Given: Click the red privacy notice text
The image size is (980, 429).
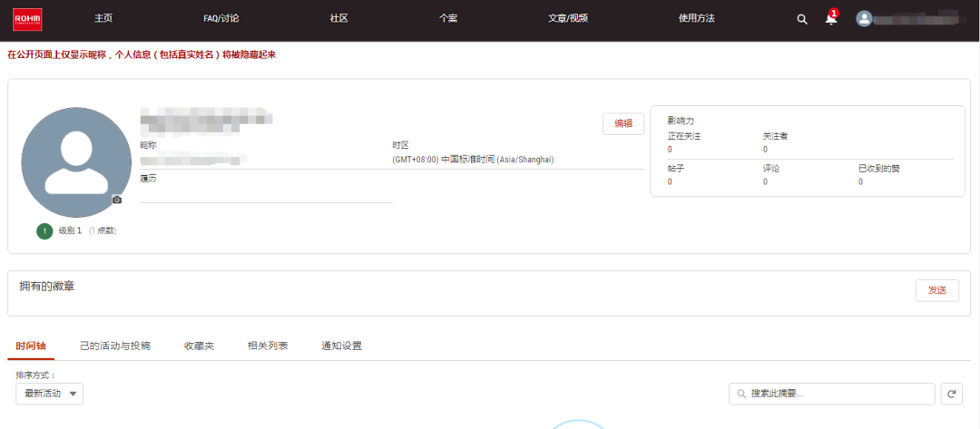Looking at the screenshot, I should 142,55.
